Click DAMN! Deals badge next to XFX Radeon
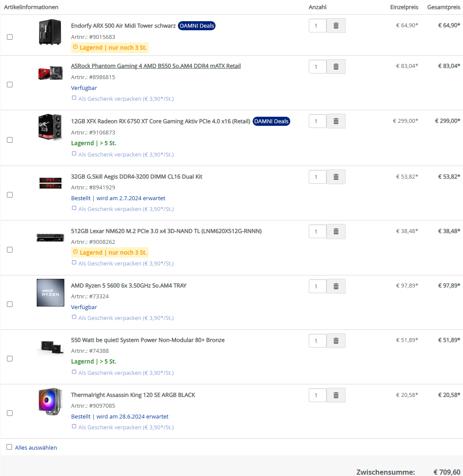Image resolution: width=463 pixels, height=476 pixels. click(x=271, y=121)
